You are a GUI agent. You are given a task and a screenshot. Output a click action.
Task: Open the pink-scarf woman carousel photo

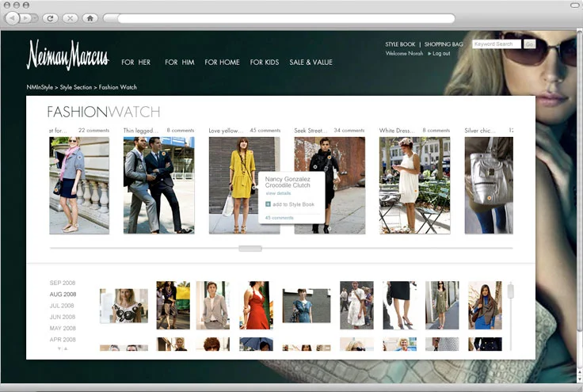point(79,185)
